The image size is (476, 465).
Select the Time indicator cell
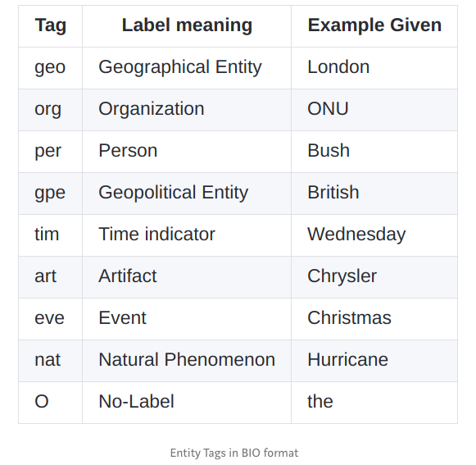pyautogui.click(x=187, y=235)
